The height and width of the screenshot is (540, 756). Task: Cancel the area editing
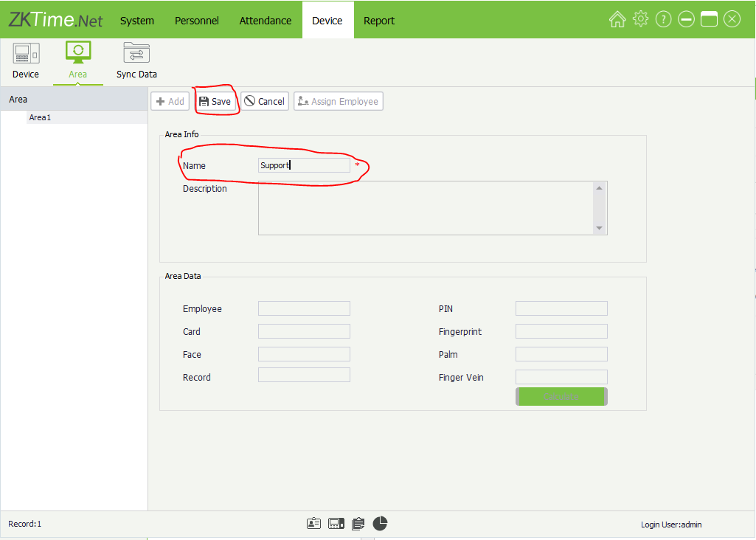pos(265,102)
